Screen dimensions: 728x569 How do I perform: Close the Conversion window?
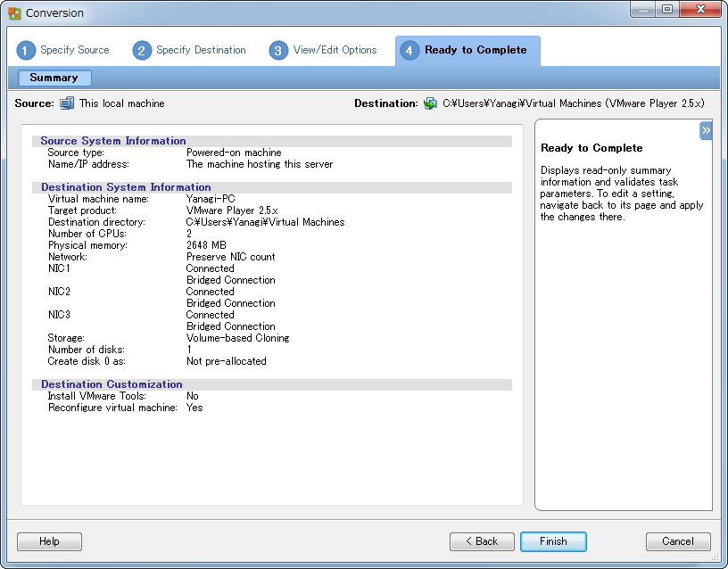[700, 10]
